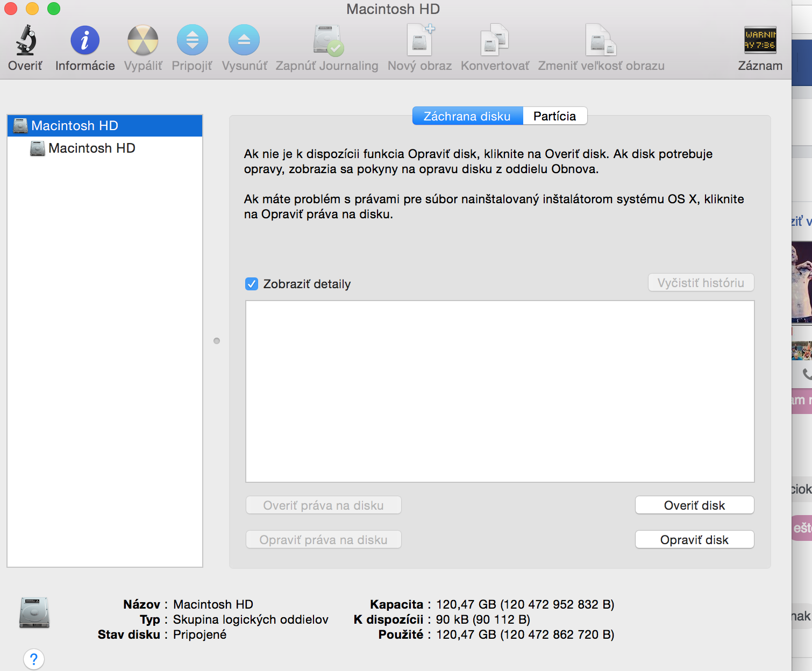Viewport: 812px width, 671px height.
Task: Click the Overiť práva na disku button
Action: tap(324, 505)
